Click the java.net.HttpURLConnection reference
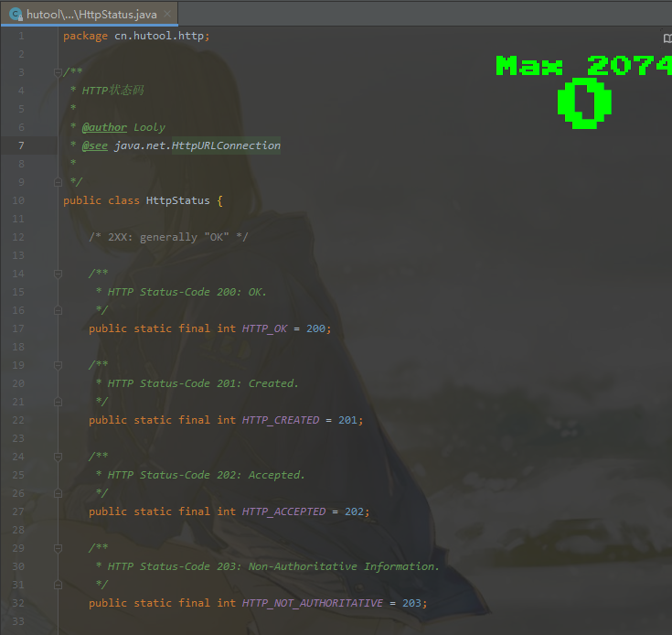This screenshot has height=635, width=672. tap(197, 145)
